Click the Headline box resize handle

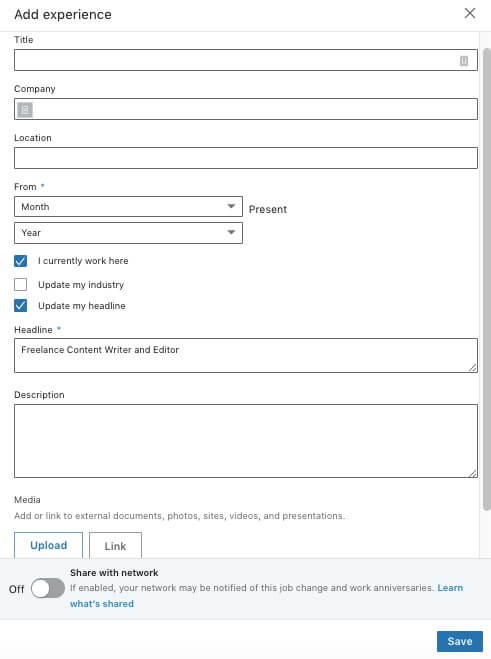473,368
